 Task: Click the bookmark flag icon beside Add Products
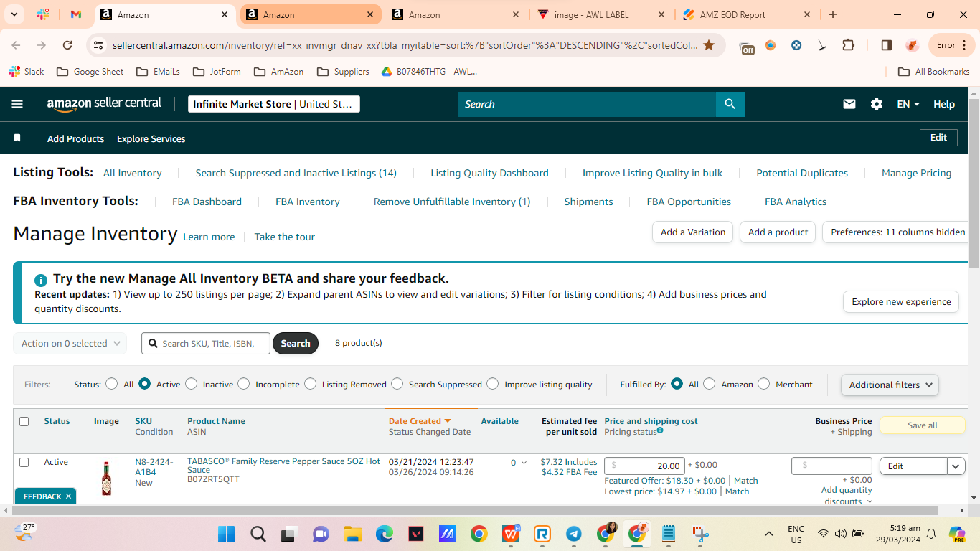17,138
